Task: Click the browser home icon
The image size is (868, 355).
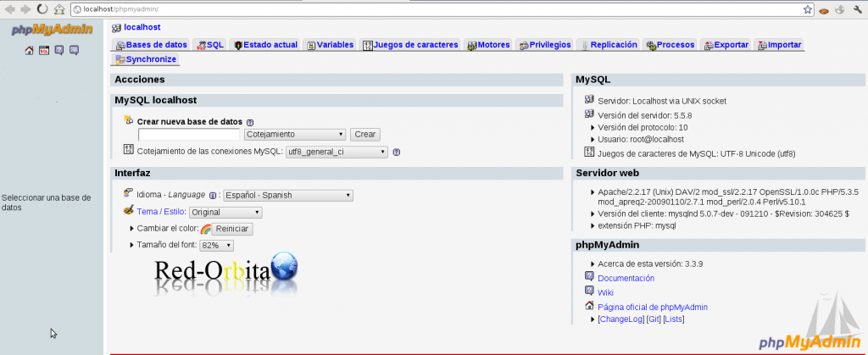Action: coord(59,8)
